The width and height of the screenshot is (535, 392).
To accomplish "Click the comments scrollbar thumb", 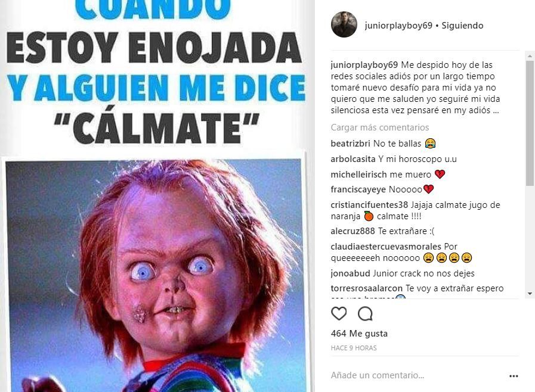I will pyautogui.click(x=530, y=123).
